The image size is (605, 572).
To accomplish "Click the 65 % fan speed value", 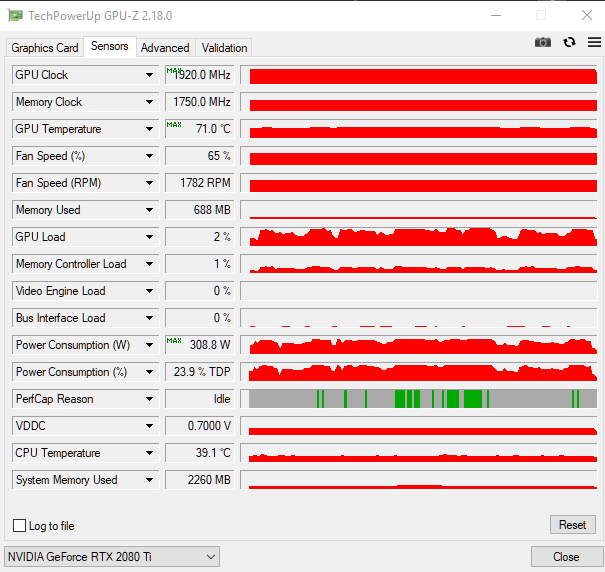I will tap(200, 156).
